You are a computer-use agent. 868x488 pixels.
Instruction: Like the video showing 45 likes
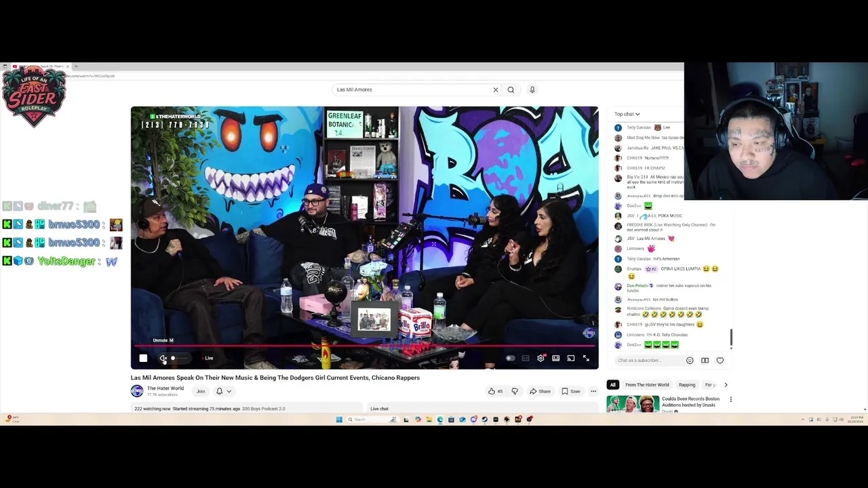point(495,391)
